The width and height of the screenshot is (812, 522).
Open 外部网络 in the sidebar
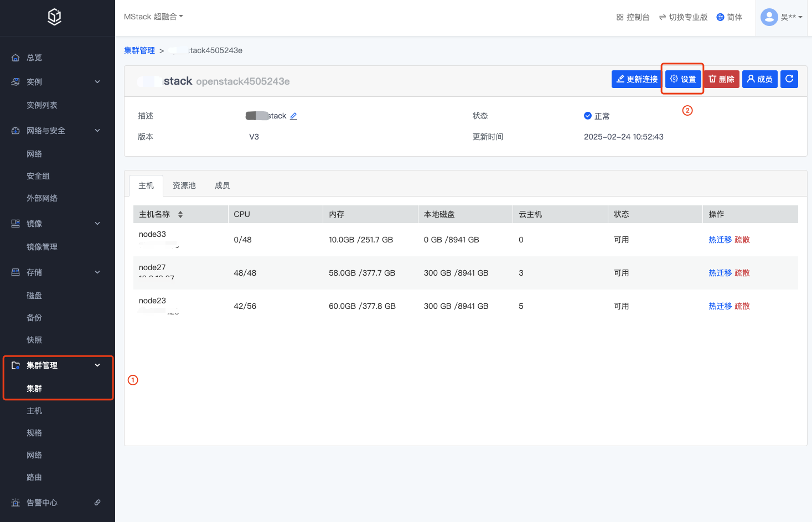42,198
